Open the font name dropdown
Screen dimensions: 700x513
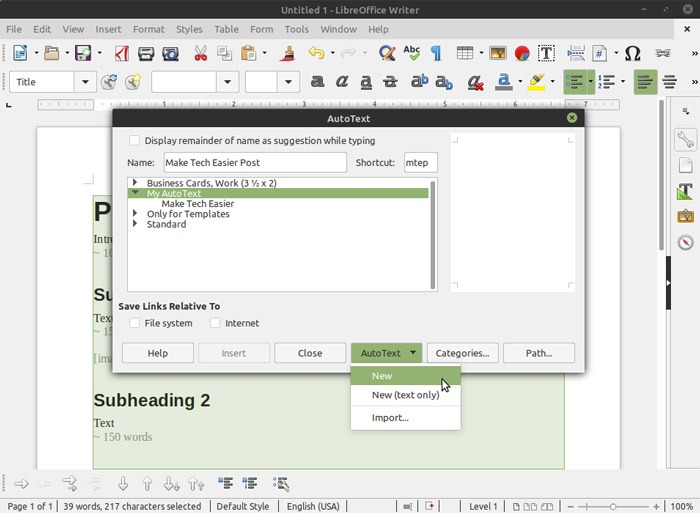(x=228, y=82)
